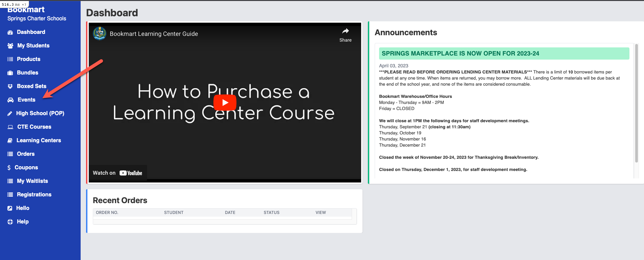Click the Recent Orders heading
Image resolution: width=644 pixels, height=260 pixels.
(120, 200)
